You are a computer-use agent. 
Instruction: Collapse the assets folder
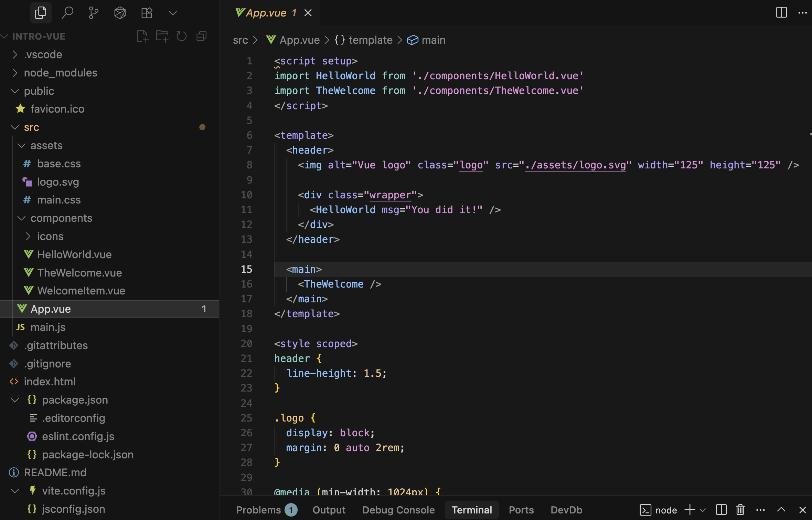click(x=21, y=145)
